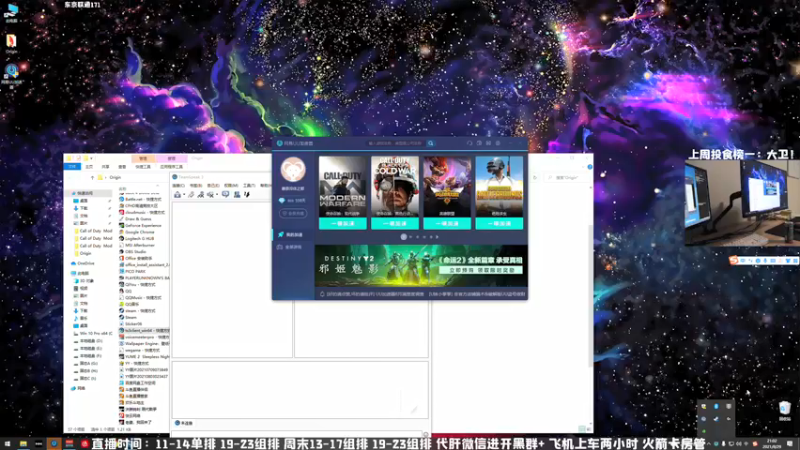Open the 工具 menu in TeamSpeak 3
The width and height of the screenshot is (800, 450).
click(x=249, y=186)
